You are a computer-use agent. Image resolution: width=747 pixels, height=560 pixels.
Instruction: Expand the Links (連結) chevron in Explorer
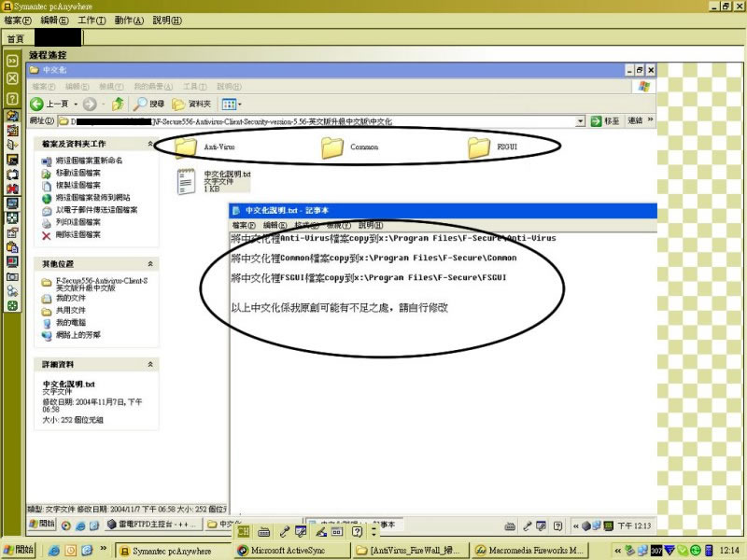coord(650,119)
